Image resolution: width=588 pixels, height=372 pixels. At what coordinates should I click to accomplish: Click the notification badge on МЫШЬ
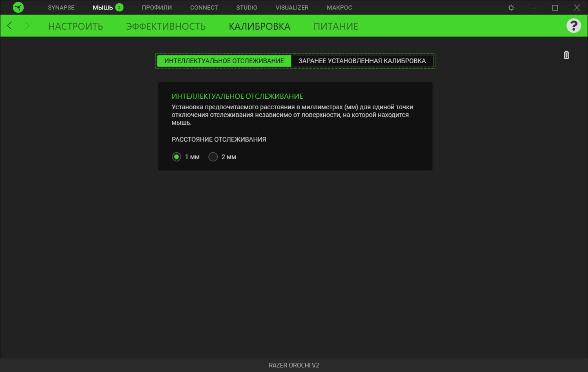click(119, 7)
